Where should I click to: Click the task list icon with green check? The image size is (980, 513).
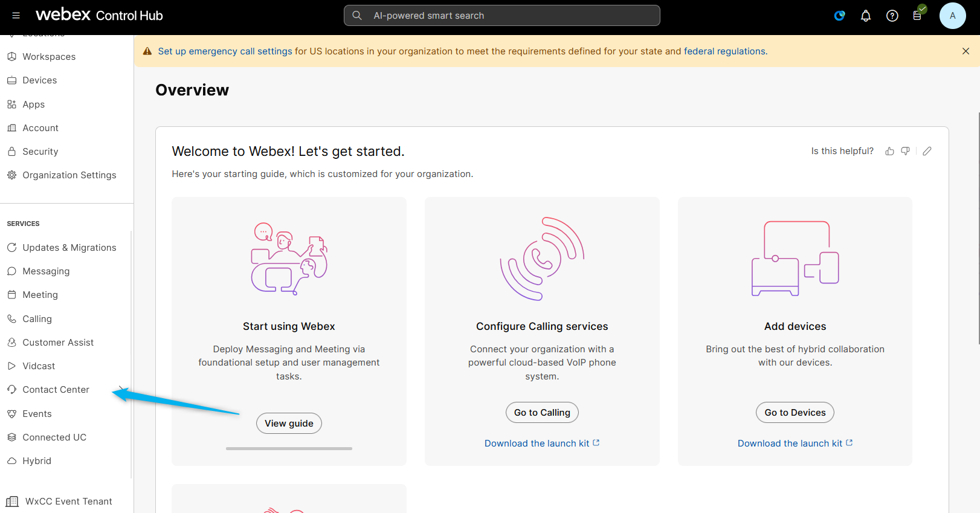(918, 15)
